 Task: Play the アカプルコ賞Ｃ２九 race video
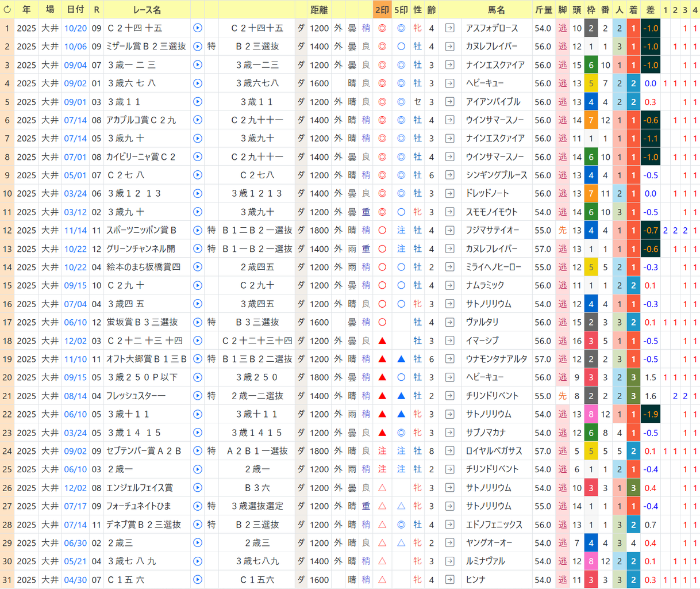(x=198, y=120)
